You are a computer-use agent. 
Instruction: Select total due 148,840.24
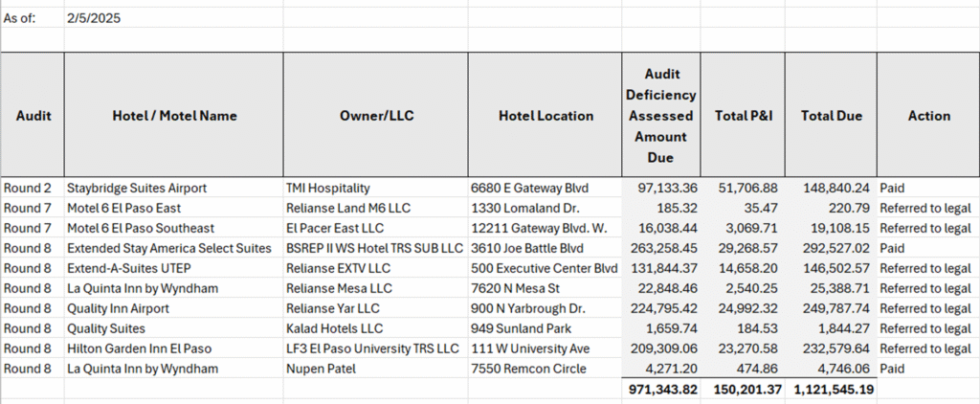click(x=832, y=188)
